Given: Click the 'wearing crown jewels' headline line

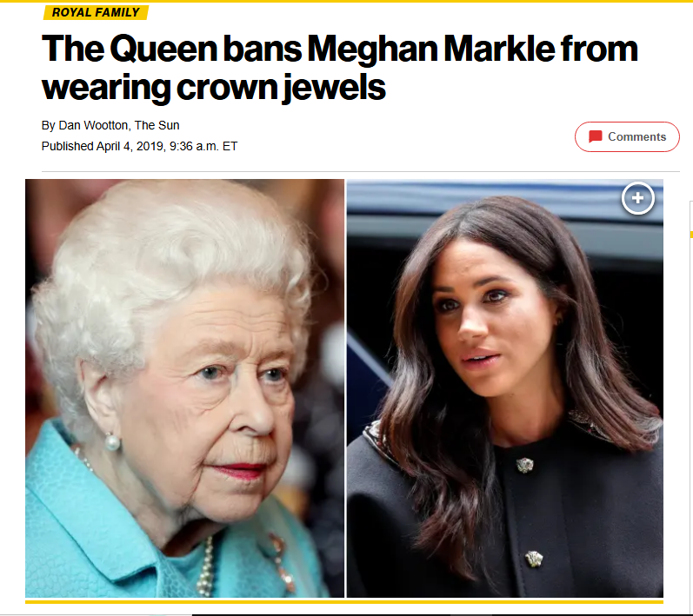Looking at the screenshot, I should (214, 88).
